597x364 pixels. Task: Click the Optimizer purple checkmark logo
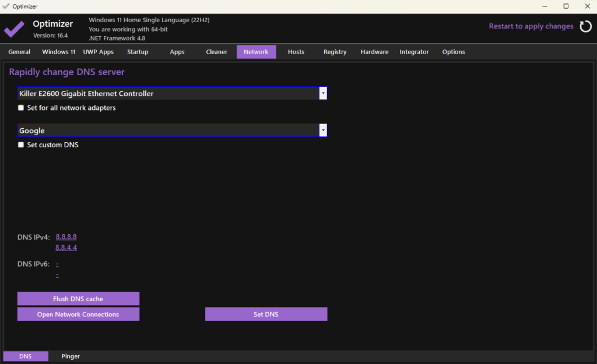click(x=15, y=29)
